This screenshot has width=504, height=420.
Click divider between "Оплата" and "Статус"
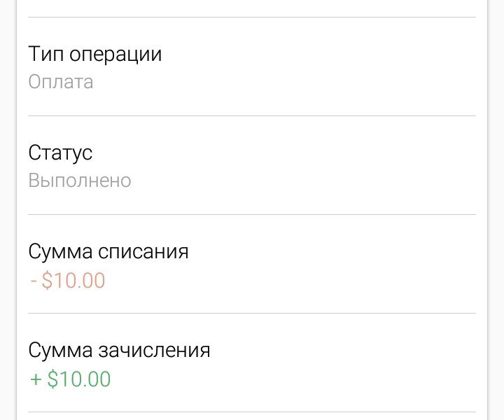pos(252,115)
